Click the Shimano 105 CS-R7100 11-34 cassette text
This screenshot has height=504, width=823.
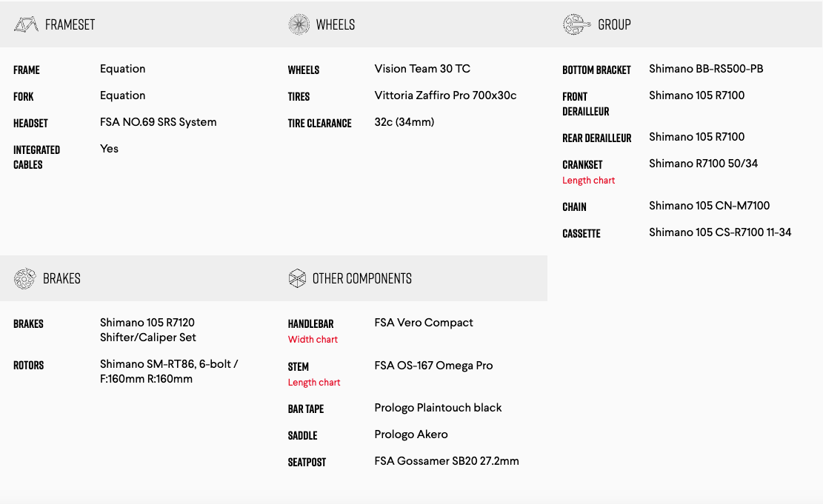click(x=720, y=232)
